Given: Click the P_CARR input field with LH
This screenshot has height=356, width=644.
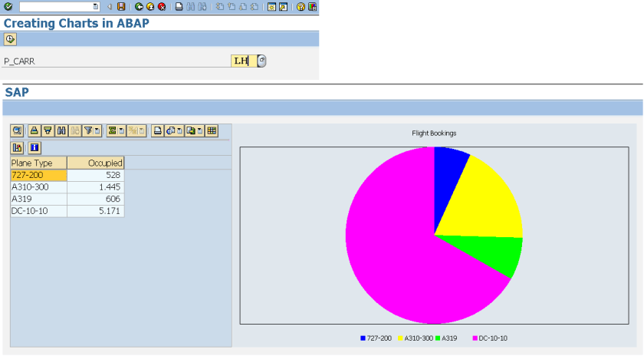Looking at the screenshot, I should point(244,61).
